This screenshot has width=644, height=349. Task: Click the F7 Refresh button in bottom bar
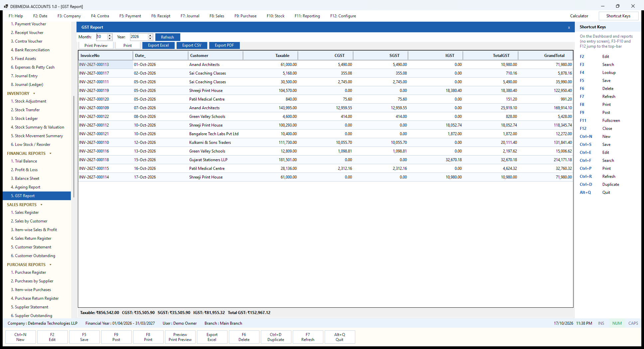(x=308, y=337)
